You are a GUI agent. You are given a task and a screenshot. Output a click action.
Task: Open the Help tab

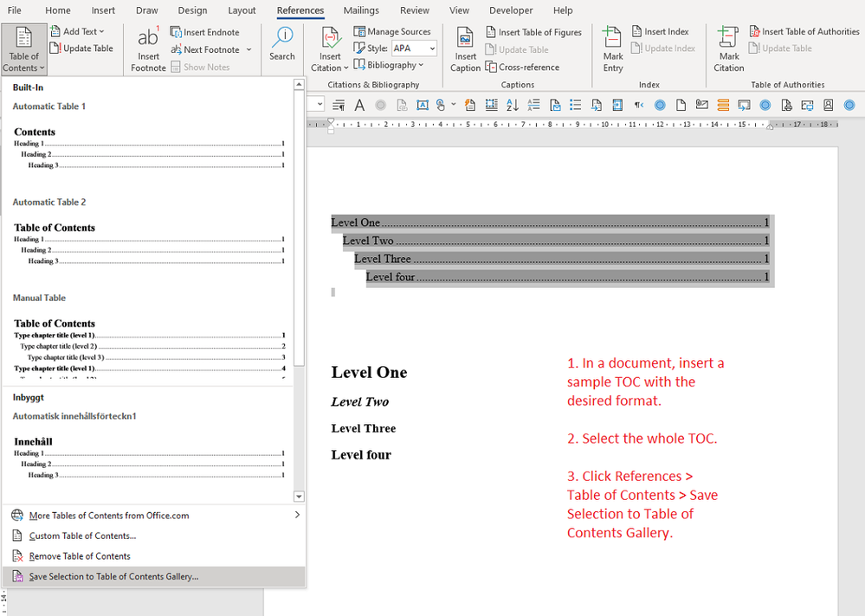(x=563, y=10)
